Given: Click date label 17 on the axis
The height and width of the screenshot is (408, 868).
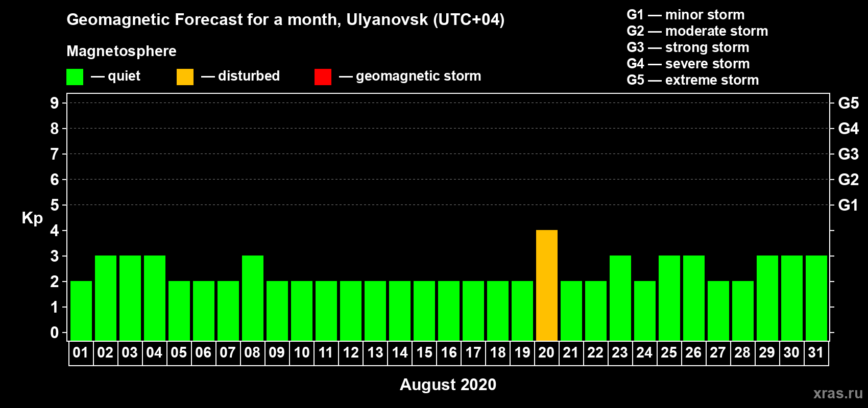Looking at the screenshot, I should (x=473, y=352).
